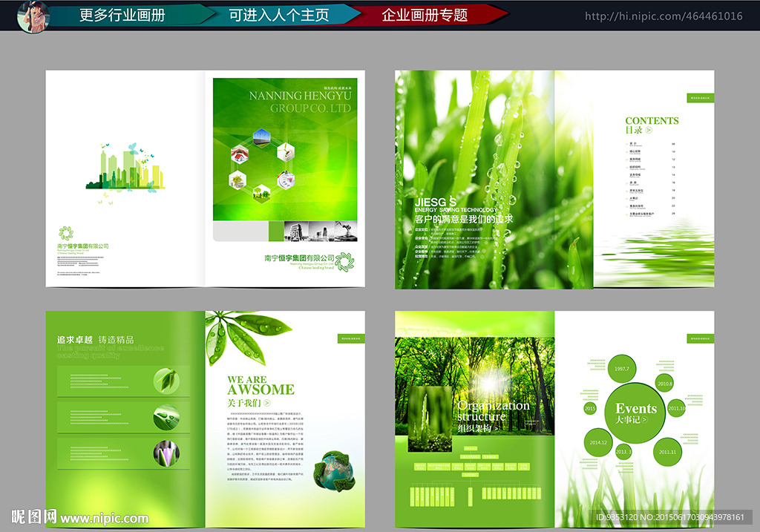Click the www.nipic.com watermark link

[104, 519]
